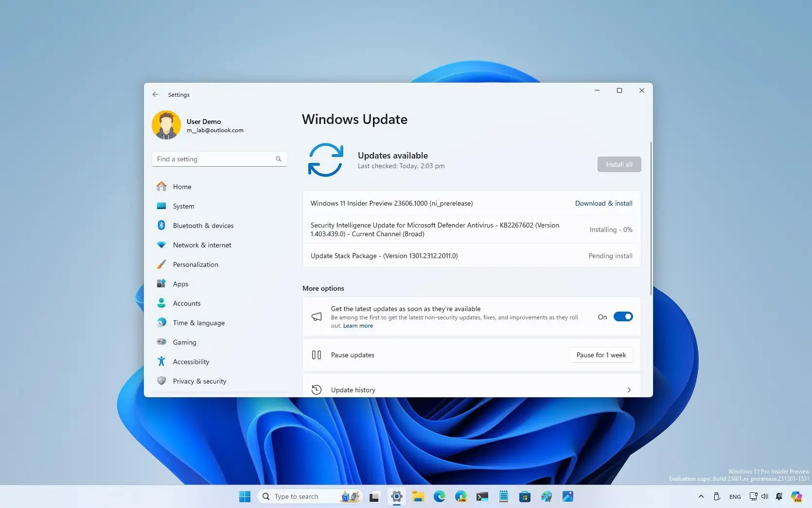
Task: Open Copilot from the system tray
Action: (x=796, y=496)
